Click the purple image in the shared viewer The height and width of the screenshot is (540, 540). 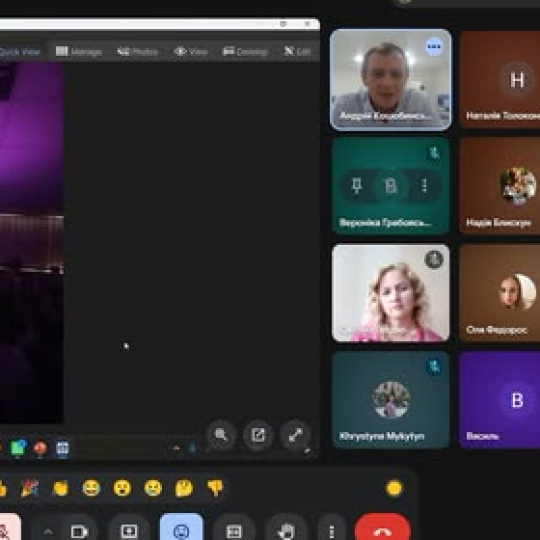coord(32,243)
